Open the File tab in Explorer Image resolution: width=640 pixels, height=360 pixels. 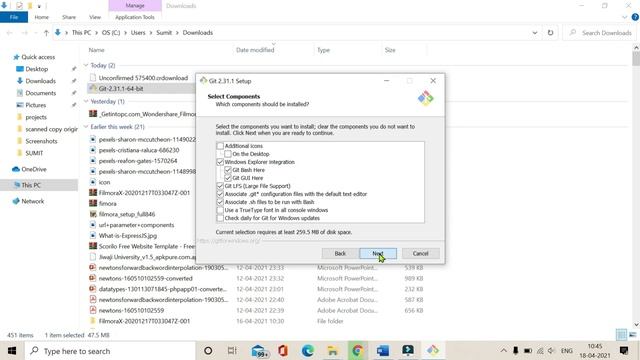[14, 17]
